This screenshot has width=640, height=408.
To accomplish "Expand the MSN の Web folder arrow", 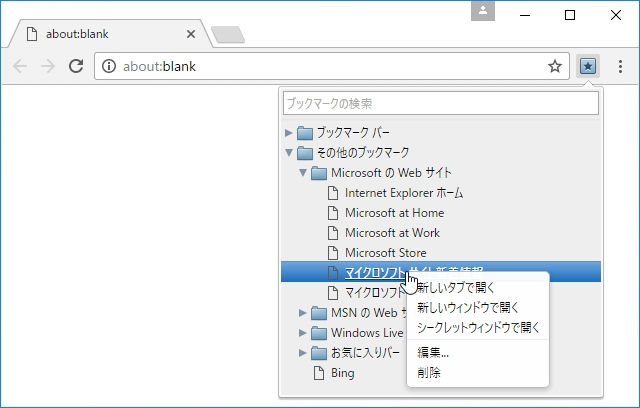I will pos(302,313).
